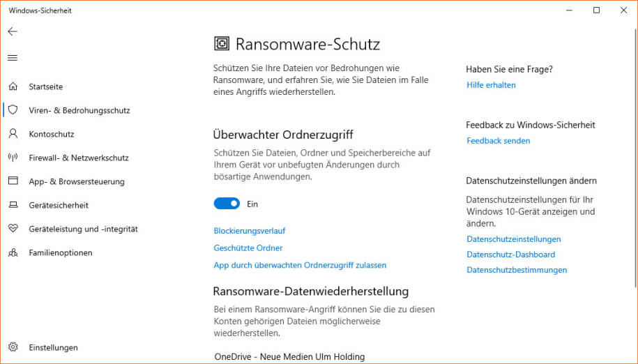Select the Gerätesicherheit laptop icon
638x364 pixels.
(x=13, y=205)
